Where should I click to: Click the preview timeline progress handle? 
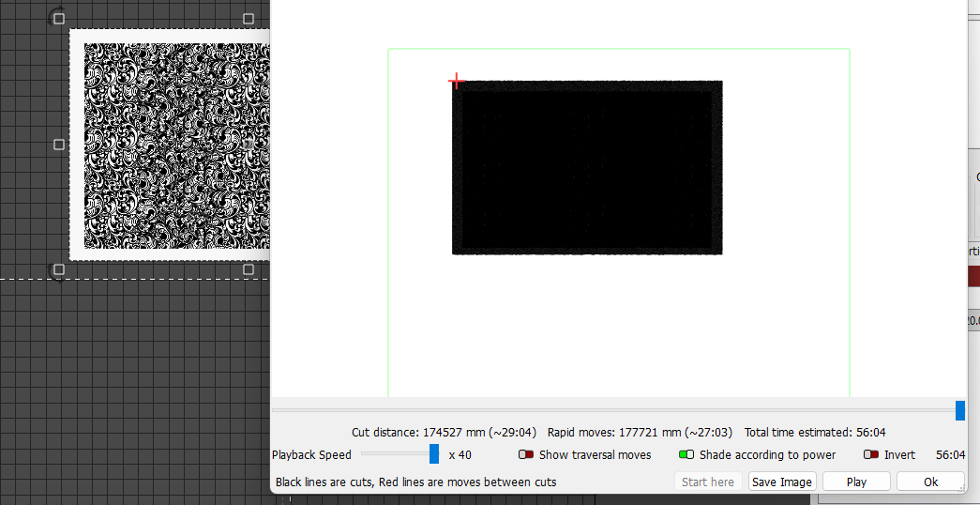coord(959,410)
